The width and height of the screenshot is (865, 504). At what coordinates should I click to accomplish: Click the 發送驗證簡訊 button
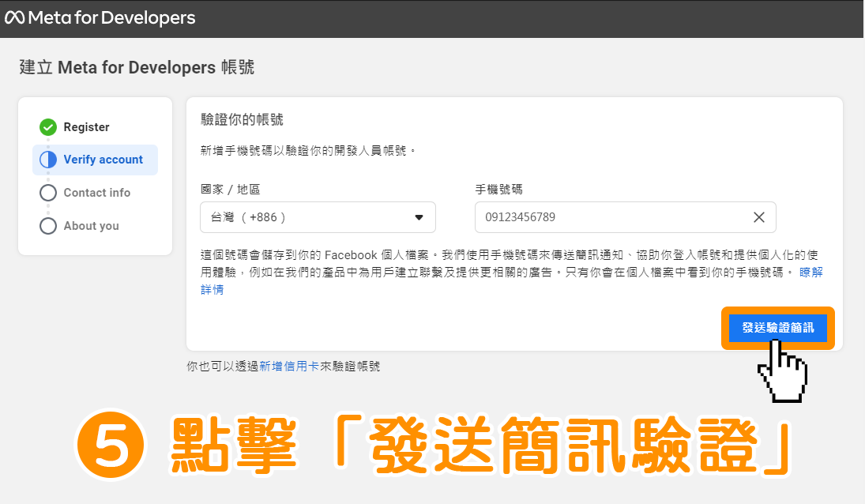coord(778,328)
